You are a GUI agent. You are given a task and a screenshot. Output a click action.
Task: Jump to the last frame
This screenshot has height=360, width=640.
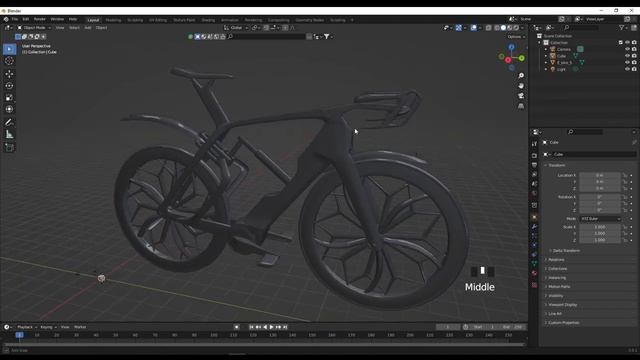point(285,327)
